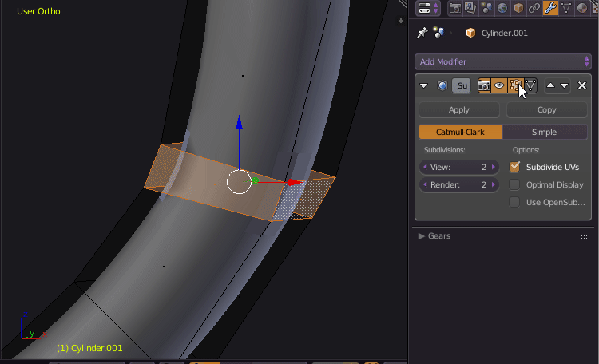Click the Cylinder.001 object cube icon

coord(470,33)
